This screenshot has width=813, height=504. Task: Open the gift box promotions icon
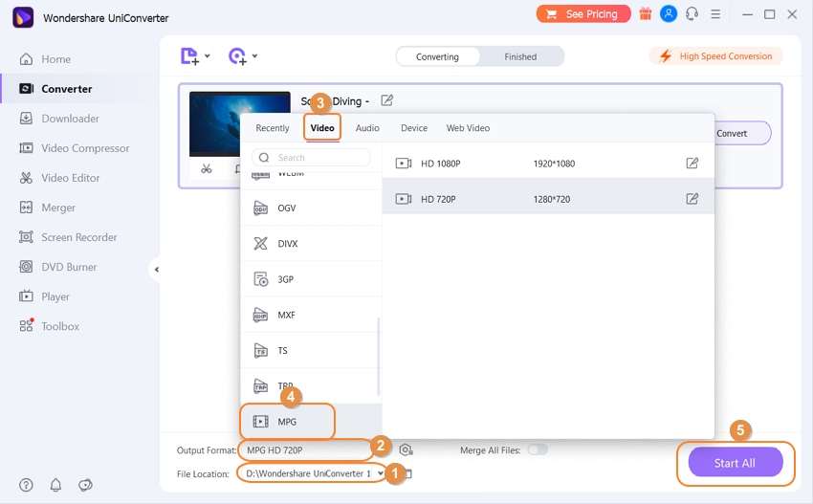point(645,14)
